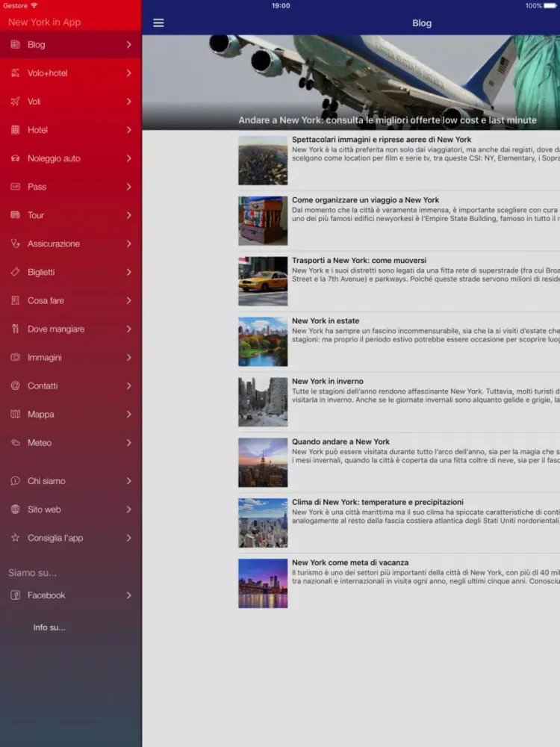This screenshot has width=560, height=747.
Task: Click the 19:00 clock in status bar
Action: [281, 6]
